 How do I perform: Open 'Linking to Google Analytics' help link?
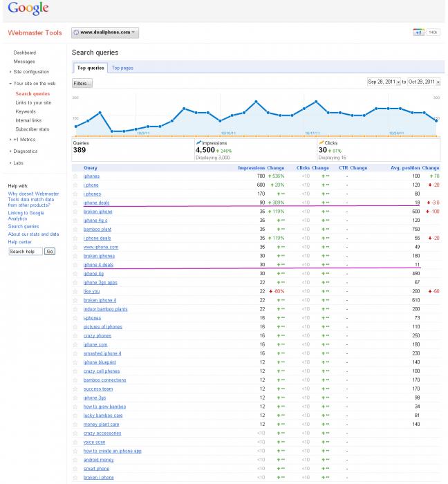tap(26, 216)
